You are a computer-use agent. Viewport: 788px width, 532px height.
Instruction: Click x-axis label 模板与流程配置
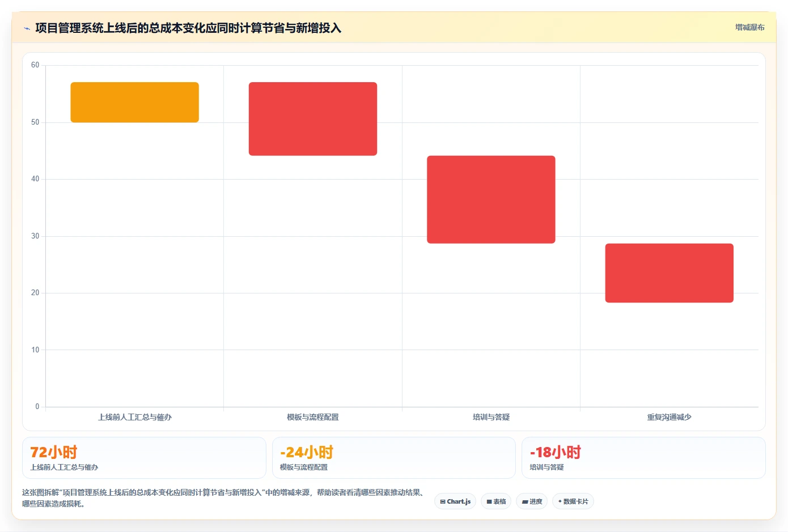(x=313, y=417)
